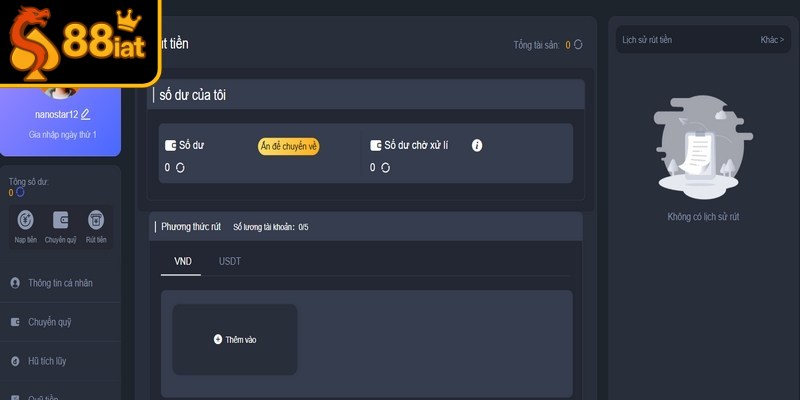Screen dimensions: 800x400
Task: Open the Rút tiền withdraw icon
Action: (x=96, y=220)
